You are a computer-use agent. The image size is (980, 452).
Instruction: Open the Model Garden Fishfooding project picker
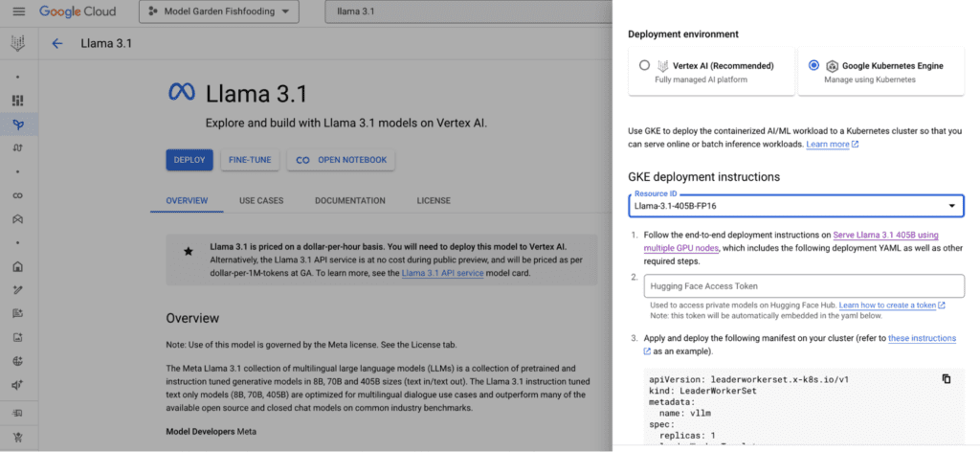tap(218, 12)
